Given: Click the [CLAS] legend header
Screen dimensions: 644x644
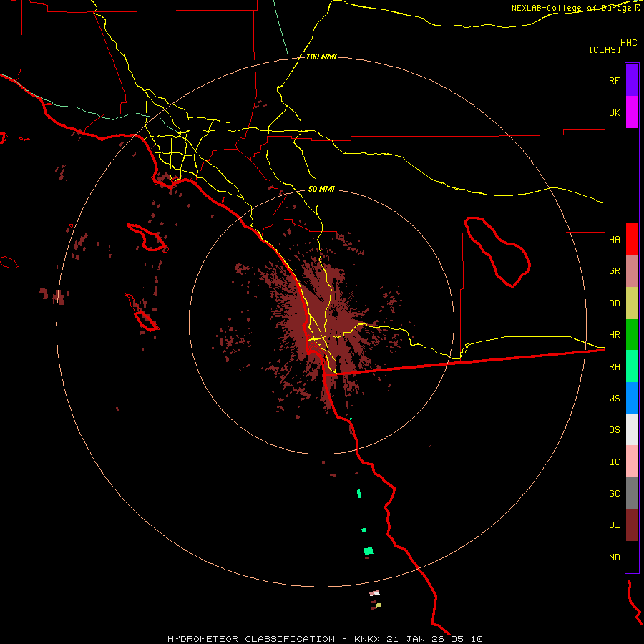Looking at the screenshot, I should click(605, 49).
